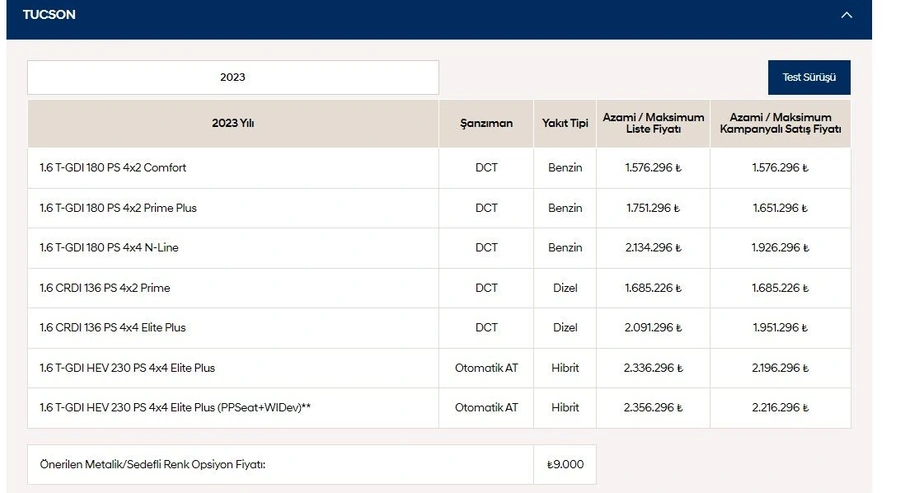The width and height of the screenshot is (900, 493).
Task: Click DCT transmission in Comfort row
Action: [486, 168]
